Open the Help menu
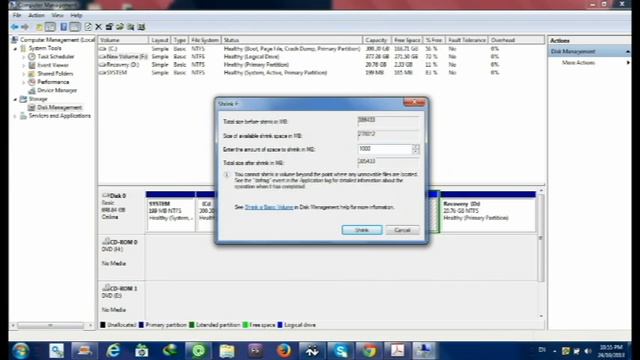The height and width of the screenshot is (360, 640). point(76,16)
